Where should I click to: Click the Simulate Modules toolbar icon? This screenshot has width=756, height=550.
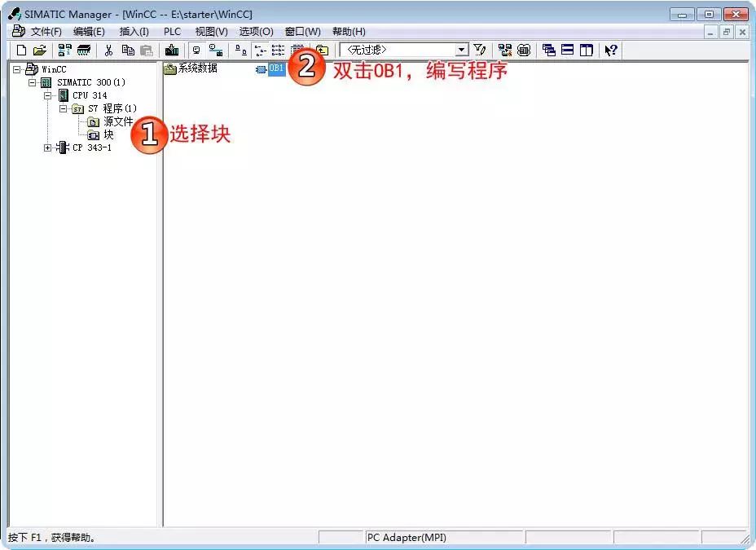[524, 51]
